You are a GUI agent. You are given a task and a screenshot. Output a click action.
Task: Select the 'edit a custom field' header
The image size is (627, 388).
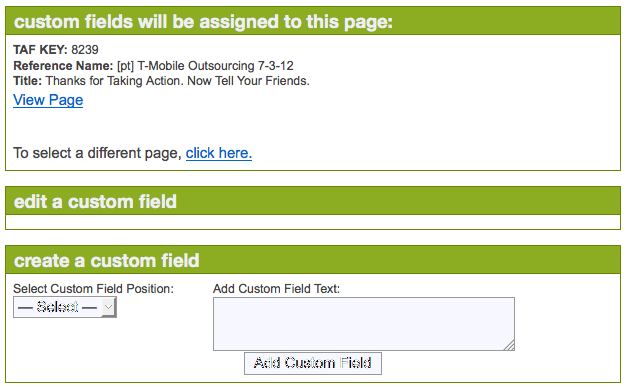tap(95, 202)
